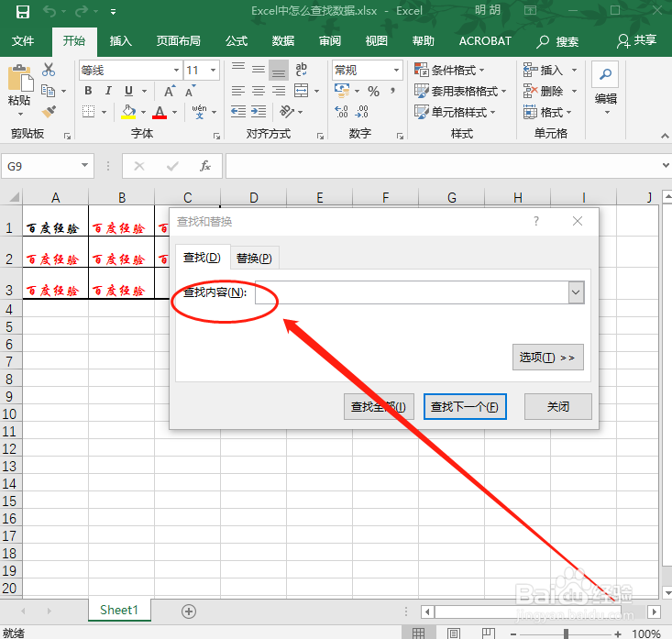Open 条件格式 conditional formatting menu
This screenshot has width=672, height=639.
click(449, 70)
